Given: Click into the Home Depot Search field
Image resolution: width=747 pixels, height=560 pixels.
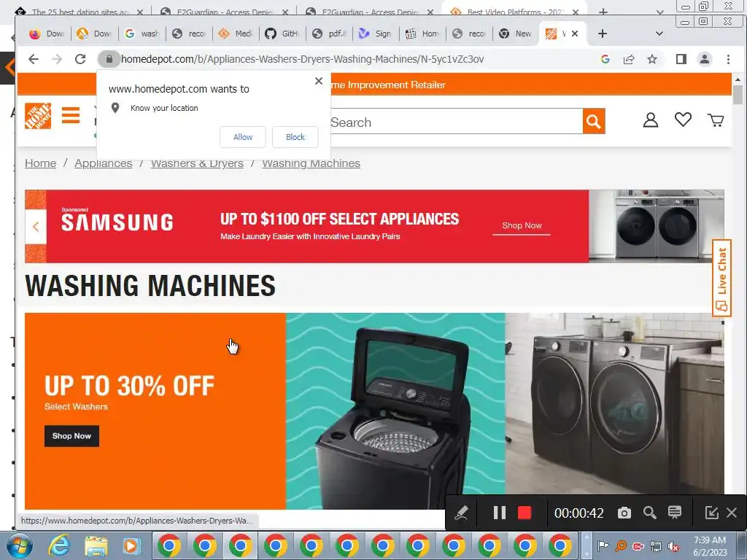Looking at the screenshot, I should click(455, 122).
